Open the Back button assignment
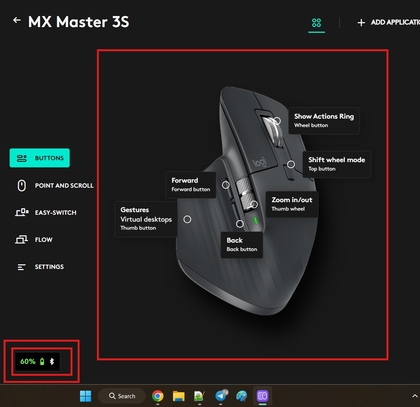The height and width of the screenshot is (407, 420). [x=242, y=245]
